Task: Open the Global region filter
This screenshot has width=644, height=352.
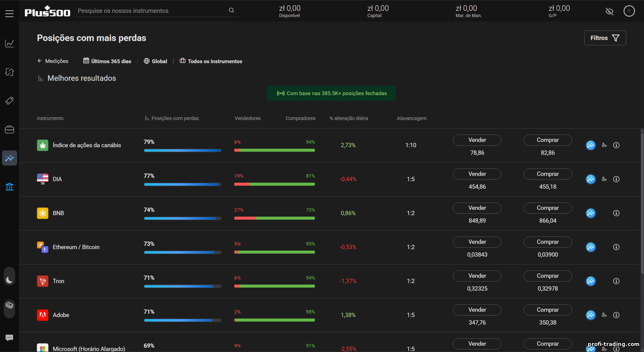Action: pos(155,61)
